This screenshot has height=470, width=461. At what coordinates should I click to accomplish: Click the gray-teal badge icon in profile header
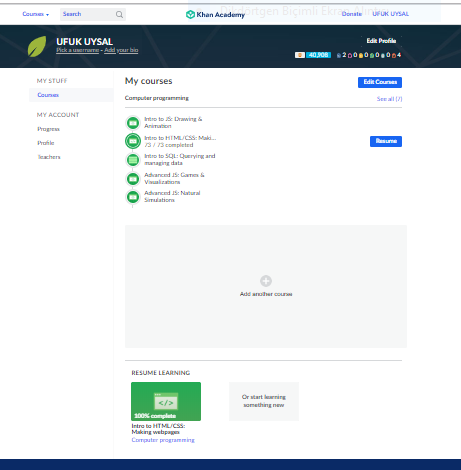383,55
